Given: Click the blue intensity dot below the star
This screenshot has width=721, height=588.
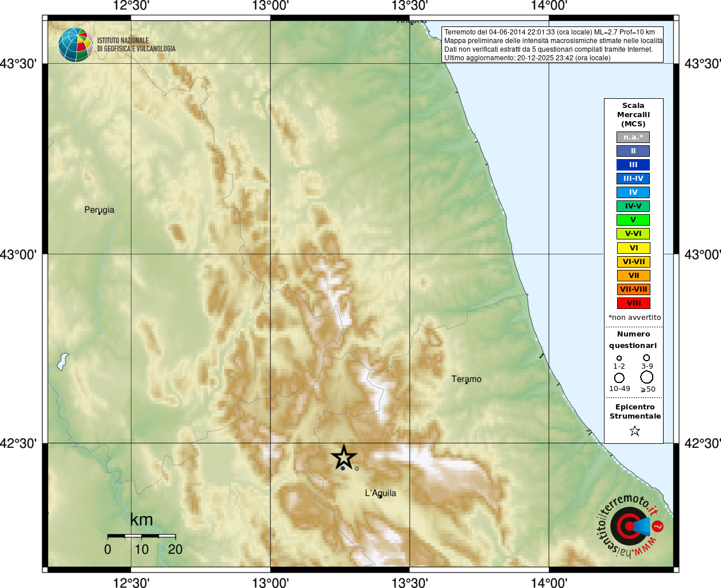Looking at the screenshot, I should point(343,469).
